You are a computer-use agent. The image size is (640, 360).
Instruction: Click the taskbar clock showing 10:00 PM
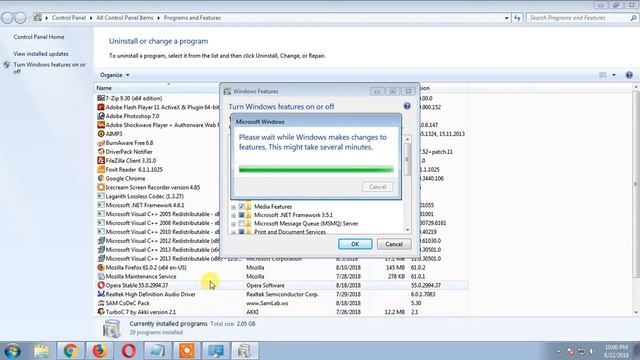click(616, 351)
